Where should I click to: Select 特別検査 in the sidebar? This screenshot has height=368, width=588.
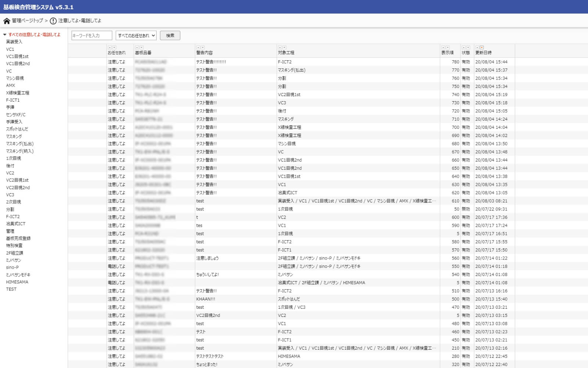[14, 245]
